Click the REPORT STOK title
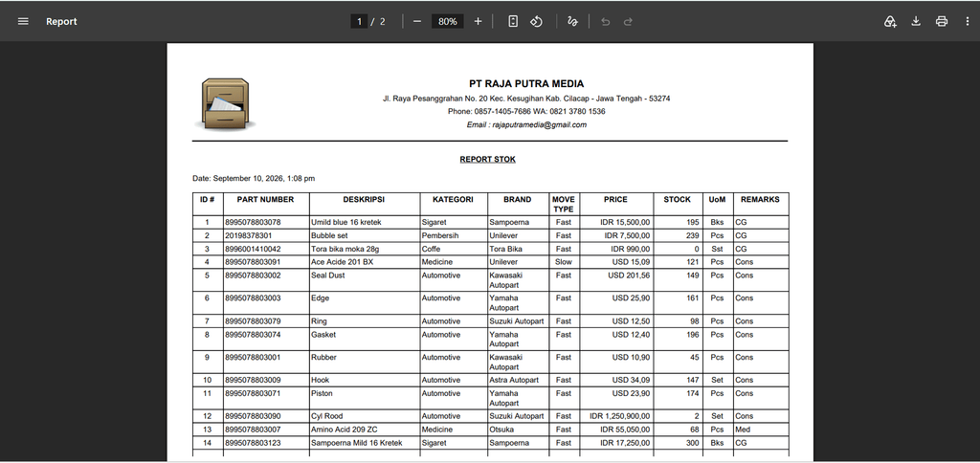980x463 pixels. click(x=487, y=160)
